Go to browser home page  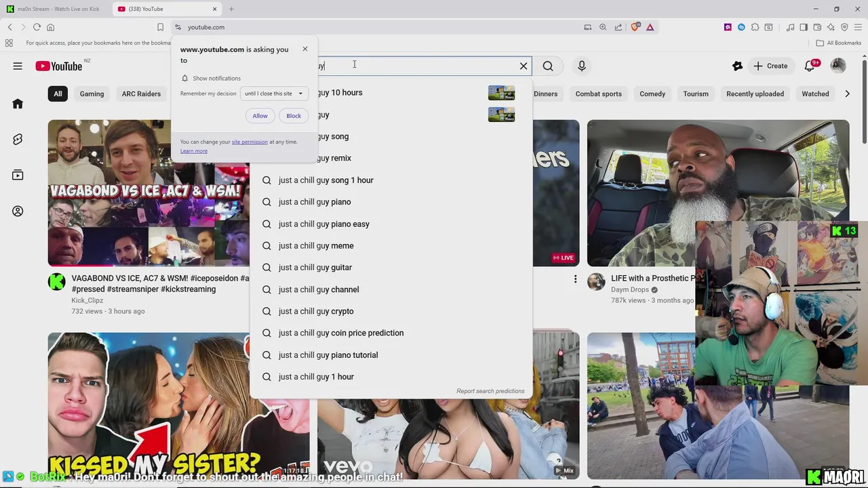[50, 27]
